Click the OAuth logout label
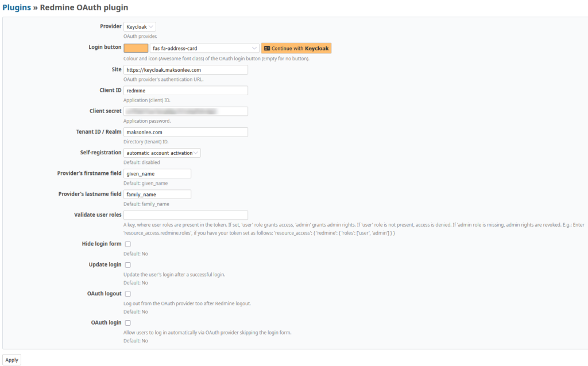The width and height of the screenshot is (588, 366). pyautogui.click(x=105, y=294)
